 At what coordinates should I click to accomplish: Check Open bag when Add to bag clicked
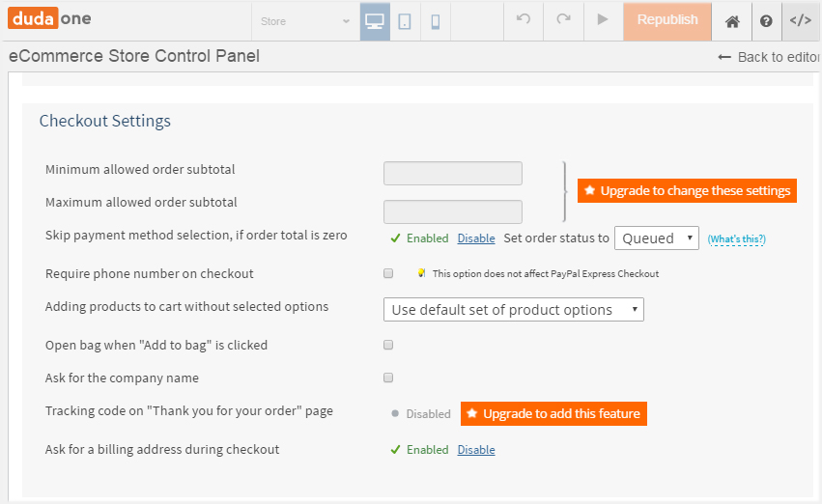pos(388,345)
